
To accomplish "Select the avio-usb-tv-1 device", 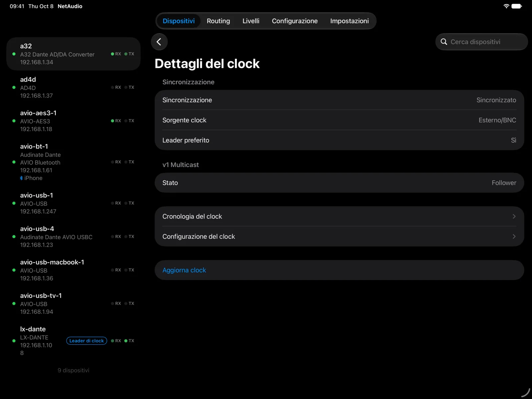I will [x=73, y=304].
